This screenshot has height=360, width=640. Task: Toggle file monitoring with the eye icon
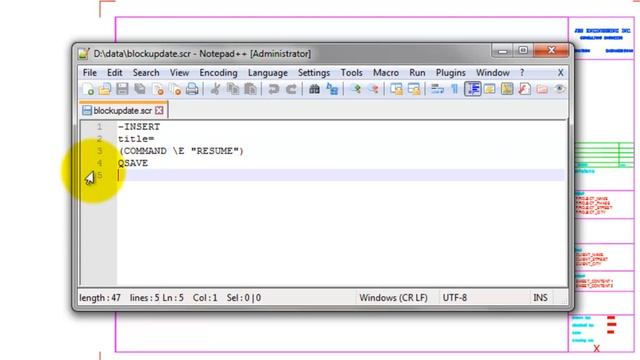point(559,89)
